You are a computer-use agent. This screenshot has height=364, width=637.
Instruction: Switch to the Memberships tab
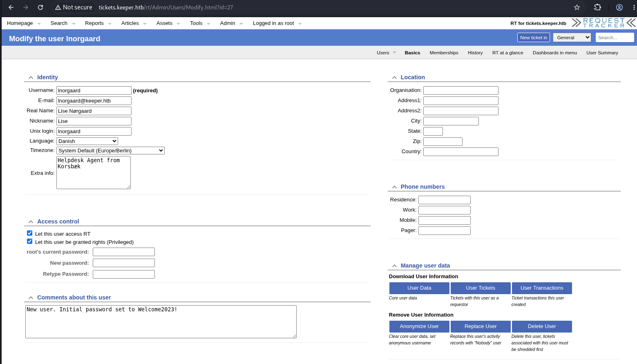[444, 53]
